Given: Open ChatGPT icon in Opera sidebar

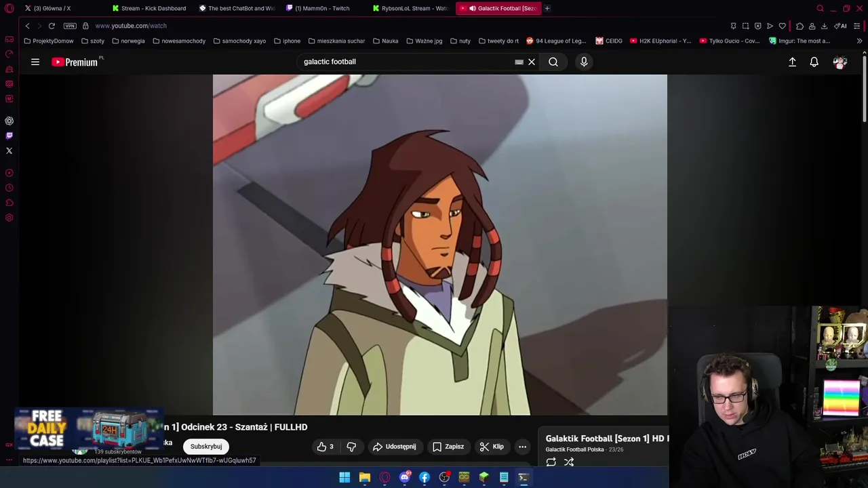Looking at the screenshot, I should 9,121.
